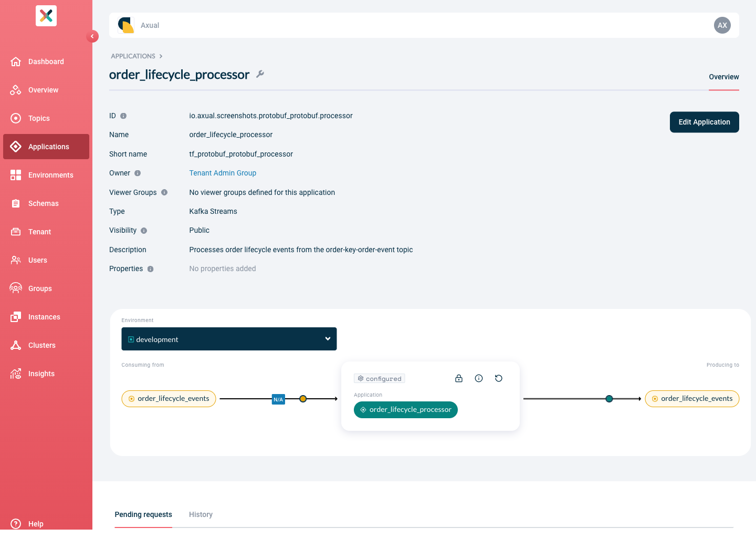Click the short name tf_protobuf_protobuf_processor

coord(241,154)
